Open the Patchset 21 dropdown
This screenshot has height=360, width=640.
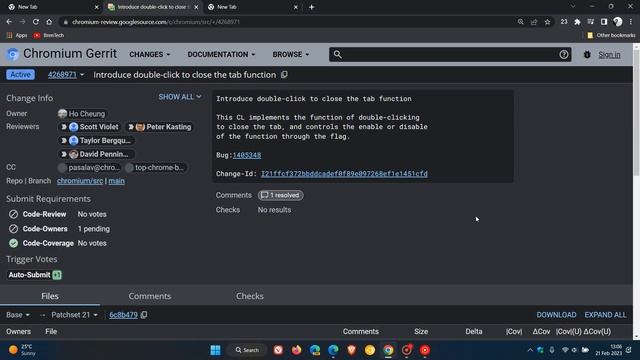[x=74, y=315]
